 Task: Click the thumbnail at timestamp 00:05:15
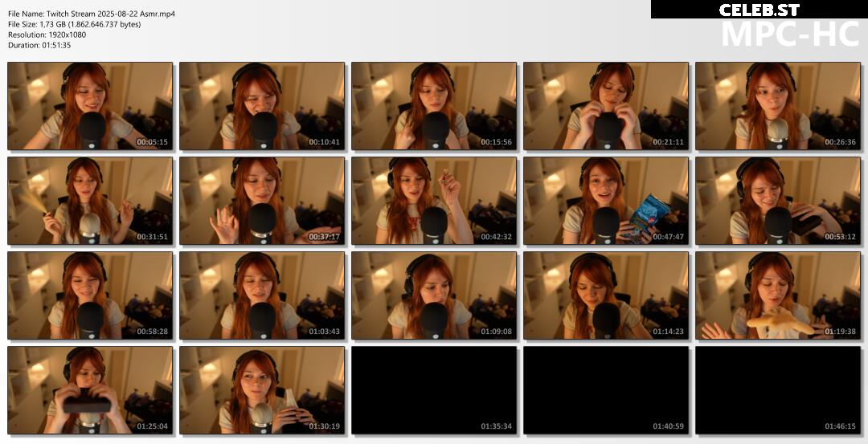tap(90, 106)
